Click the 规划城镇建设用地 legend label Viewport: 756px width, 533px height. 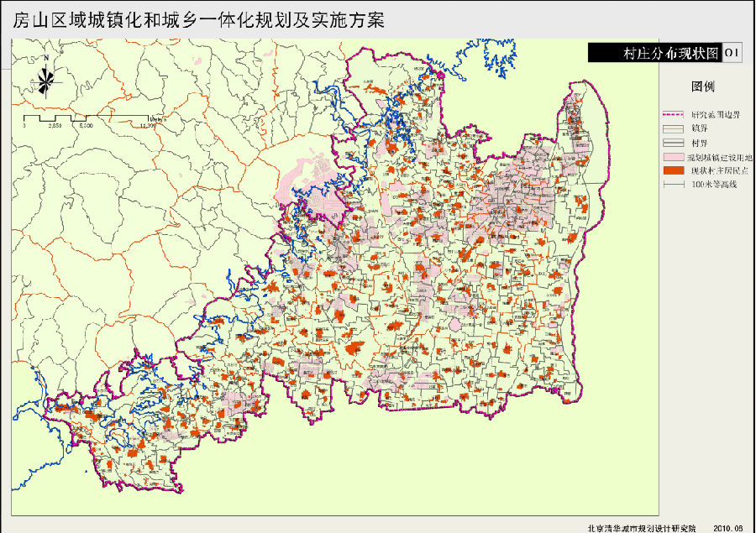(719, 158)
